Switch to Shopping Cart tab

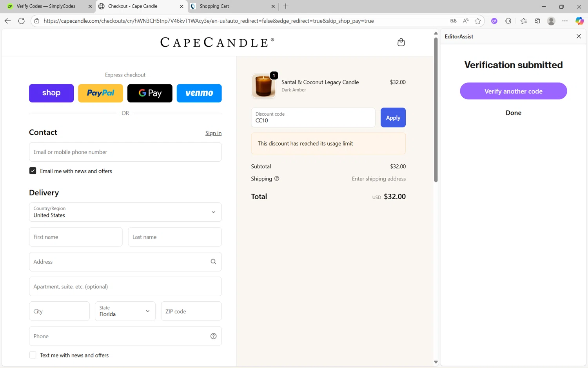point(233,6)
